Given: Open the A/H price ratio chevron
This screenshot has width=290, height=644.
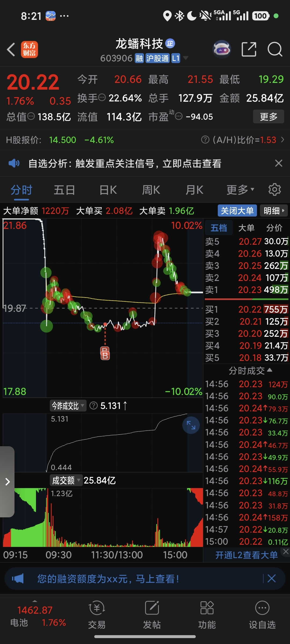Looking at the screenshot, I should coord(282,140).
